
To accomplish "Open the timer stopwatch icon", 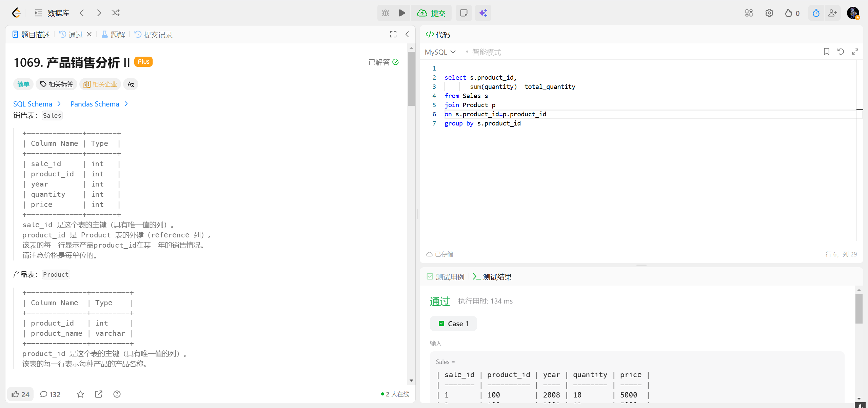I will [x=816, y=13].
